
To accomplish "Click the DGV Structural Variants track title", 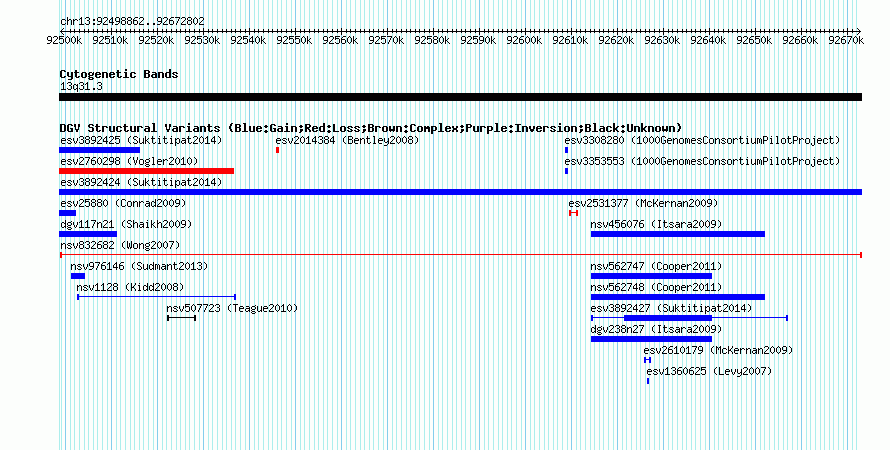I will (x=371, y=128).
